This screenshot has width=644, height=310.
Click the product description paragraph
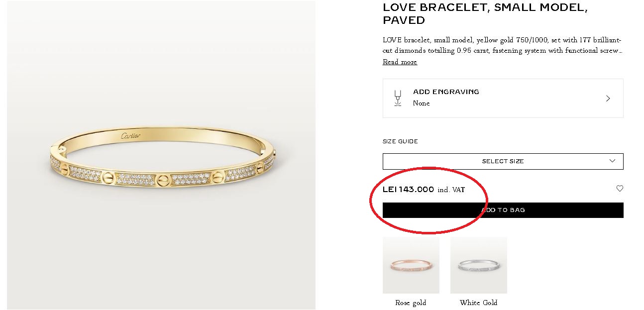(502, 45)
